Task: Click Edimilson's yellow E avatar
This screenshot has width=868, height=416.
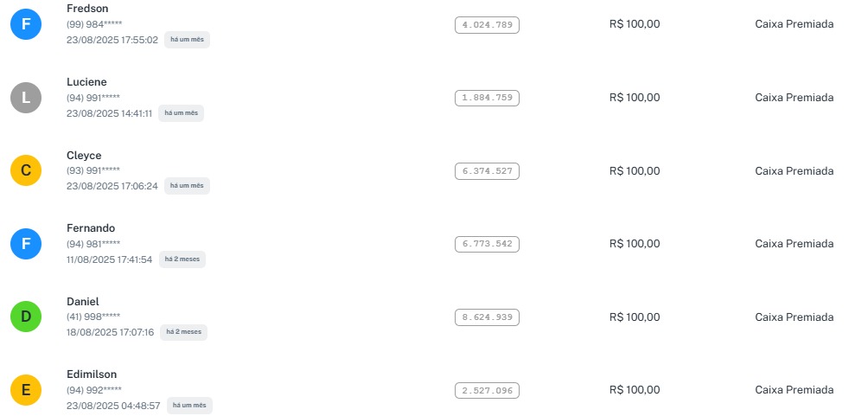Action: [x=26, y=390]
